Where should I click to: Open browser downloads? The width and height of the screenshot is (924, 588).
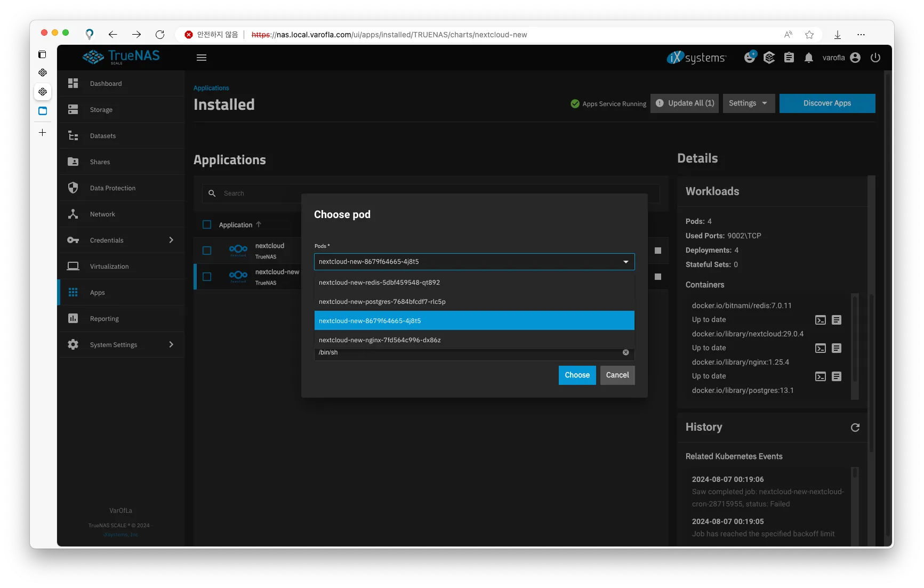(838, 35)
